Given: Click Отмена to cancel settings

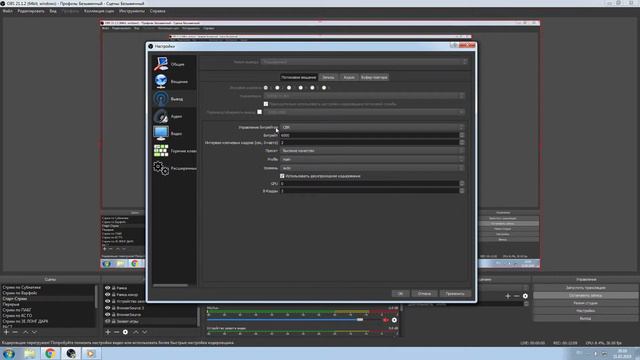Looking at the screenshot, I should [424, 293].
